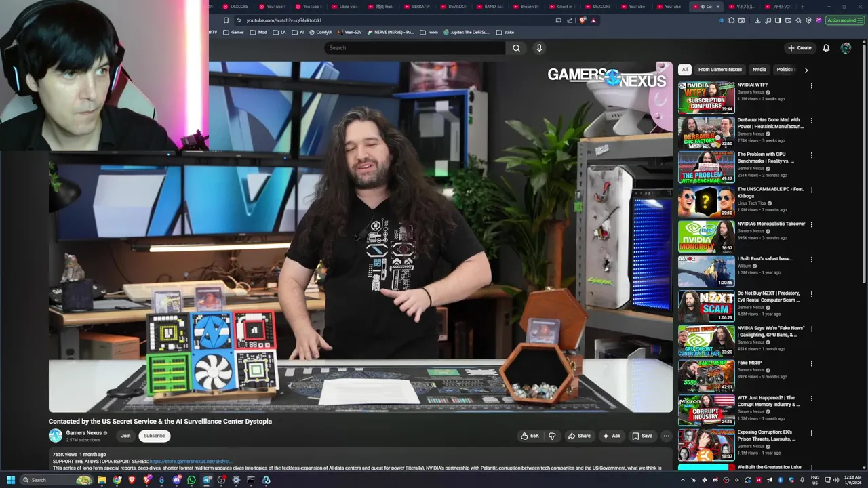Open options for I Built Rust's safest base
The width and height of the screenshot is (868, 488).
click(x=811, y=260)
